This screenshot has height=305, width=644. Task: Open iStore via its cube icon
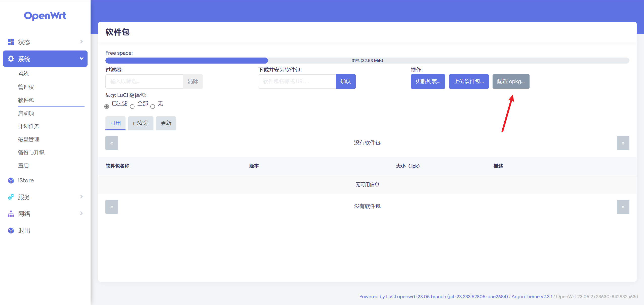(x=11, y=180)
